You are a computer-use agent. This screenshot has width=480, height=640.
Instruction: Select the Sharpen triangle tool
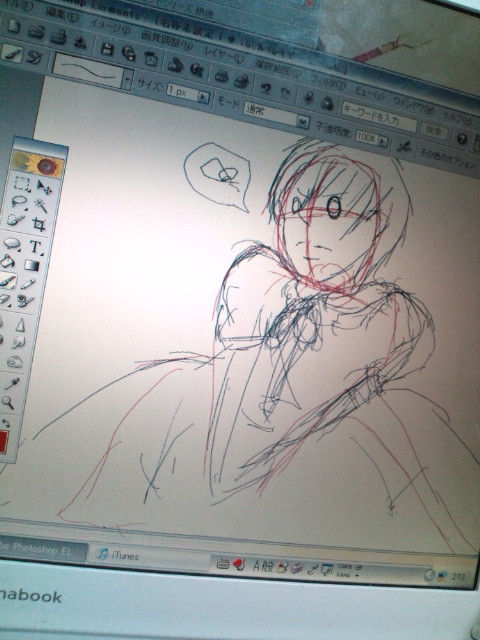coord(20,325)
